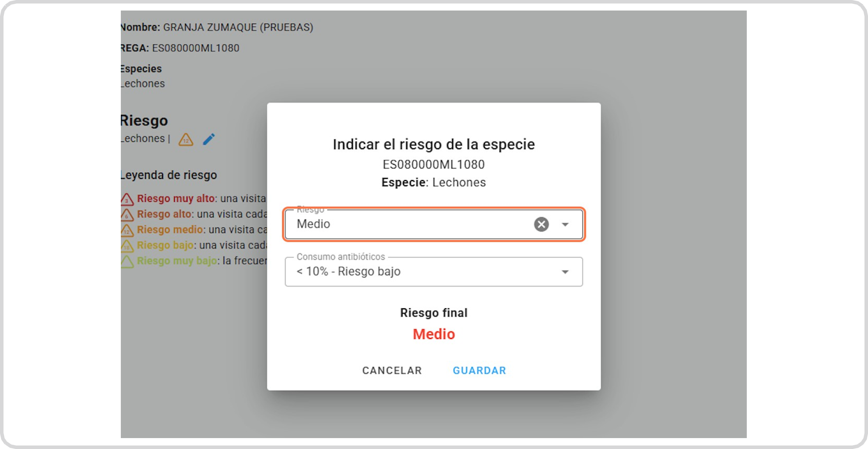Expand the Riesgo dropdown arrow
Viewport: 868px width, 449px height.
565,224
